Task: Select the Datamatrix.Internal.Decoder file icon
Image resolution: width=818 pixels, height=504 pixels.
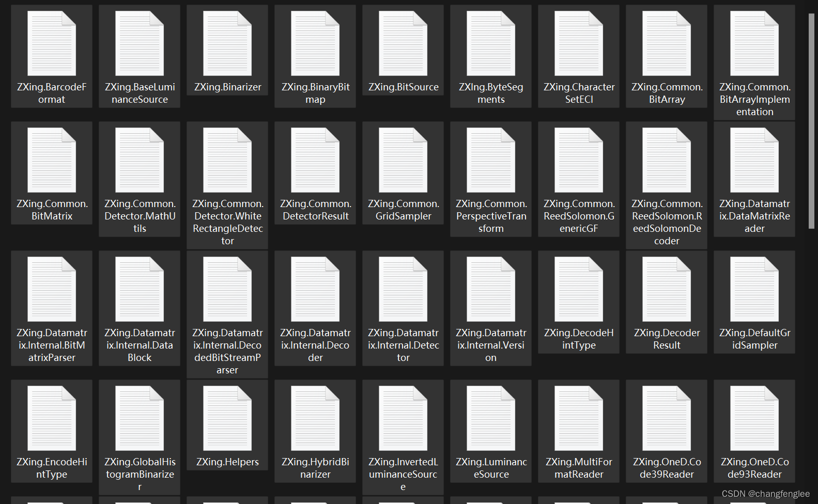Action: point(315,289)
